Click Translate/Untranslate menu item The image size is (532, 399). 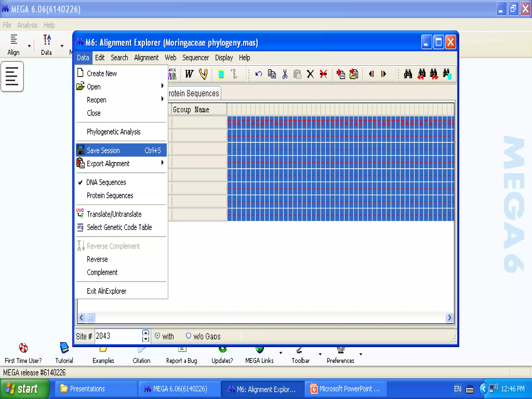pos(121,214)
